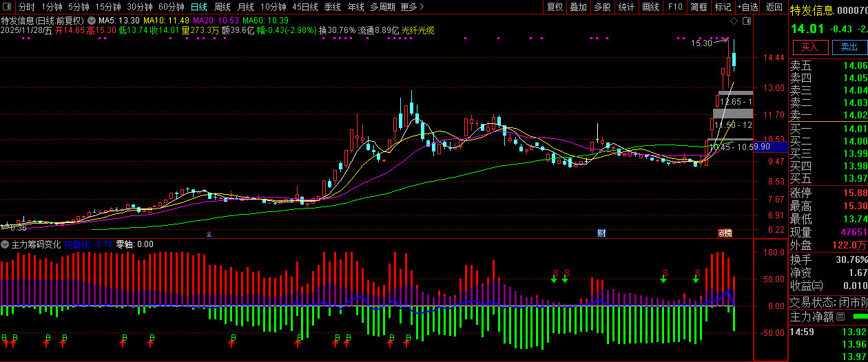Click the 叠加 overlay button
Screen dimensions: 868x362
coord(579,7)
